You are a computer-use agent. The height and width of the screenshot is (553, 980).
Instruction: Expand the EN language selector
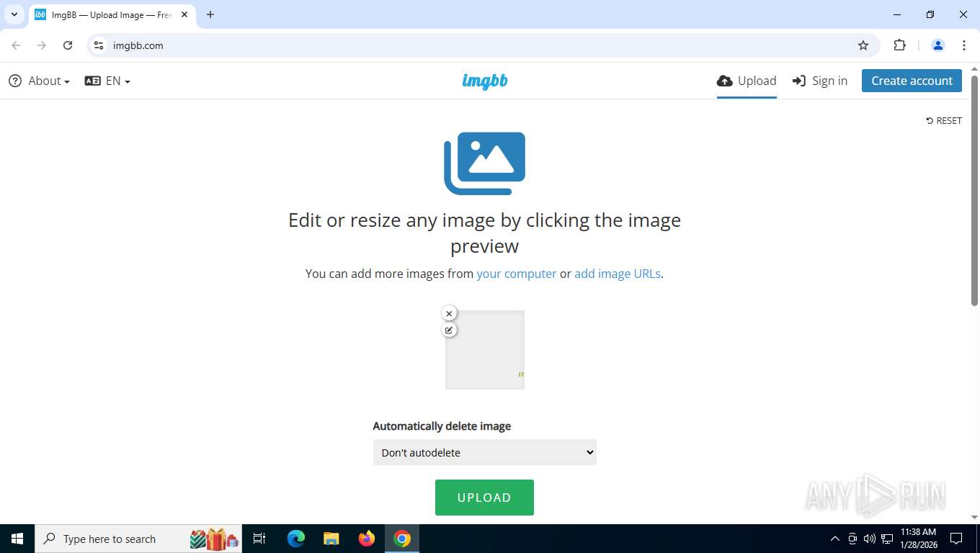click(107, 81)
